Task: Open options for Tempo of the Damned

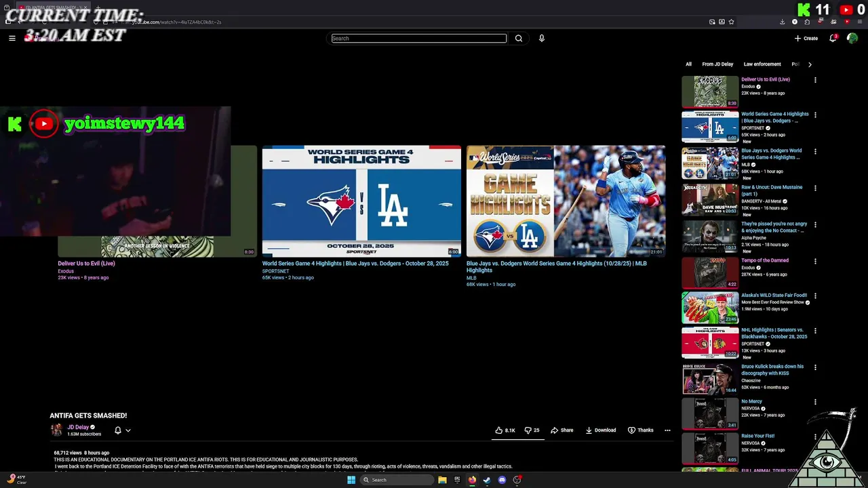Action: pos(815,261)
